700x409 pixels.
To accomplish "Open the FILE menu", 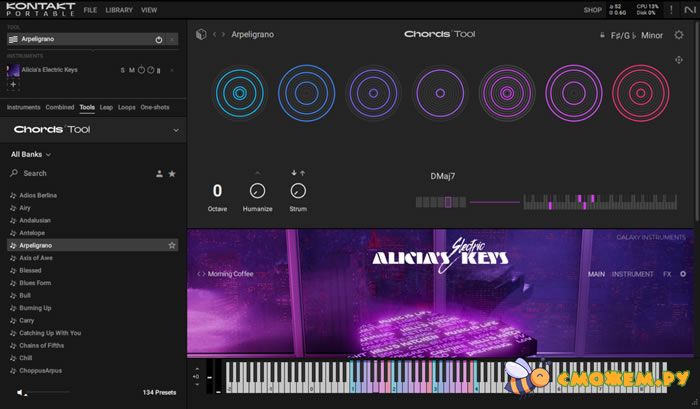I will (90, 10).
